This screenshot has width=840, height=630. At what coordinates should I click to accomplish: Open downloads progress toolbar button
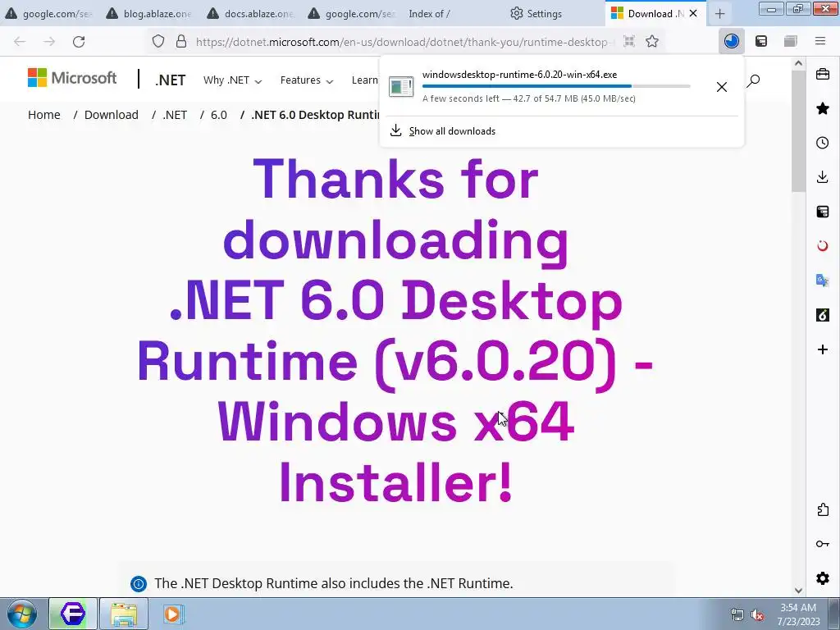point(731,41)
